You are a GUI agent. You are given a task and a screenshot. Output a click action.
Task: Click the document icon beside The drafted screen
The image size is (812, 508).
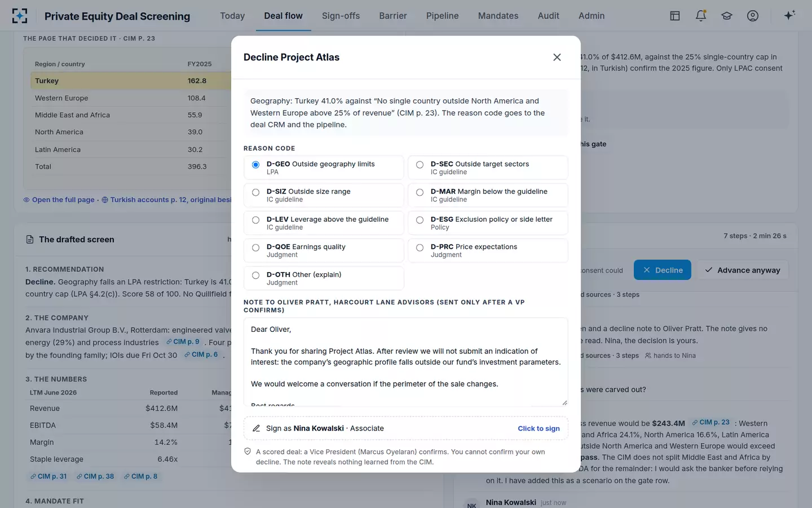pyautogui.click(x=30, y=239)
